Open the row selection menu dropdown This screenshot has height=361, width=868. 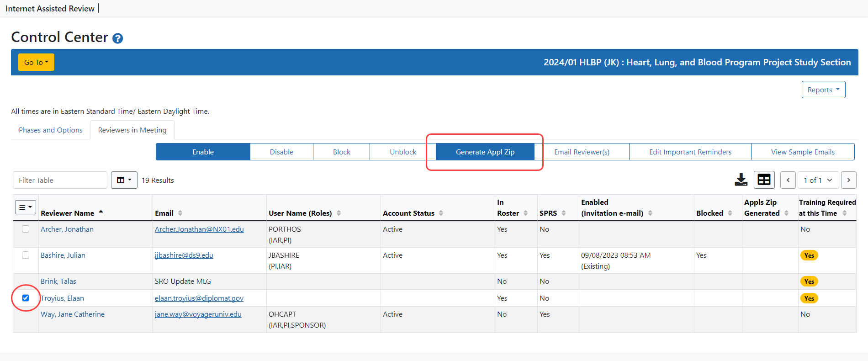[26, 207]
